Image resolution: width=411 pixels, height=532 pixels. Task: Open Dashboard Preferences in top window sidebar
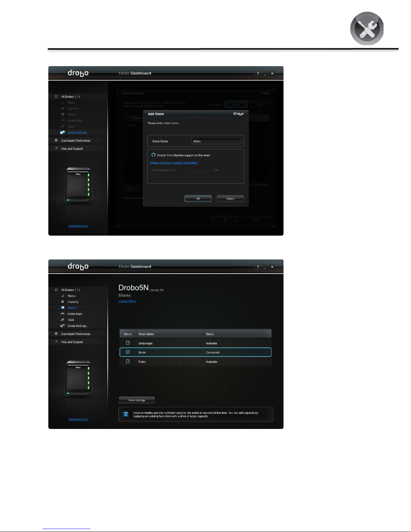(75, 141)
